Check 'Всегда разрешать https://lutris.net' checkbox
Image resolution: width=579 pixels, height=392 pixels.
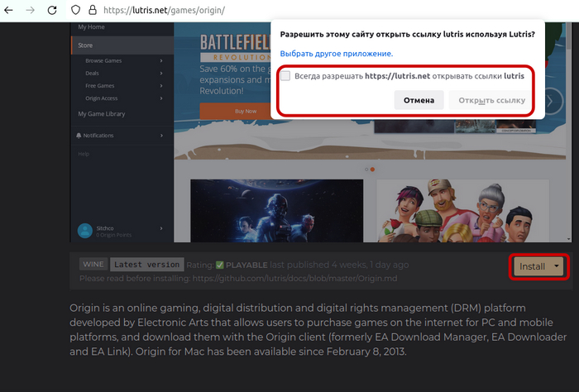click(285, 76)
